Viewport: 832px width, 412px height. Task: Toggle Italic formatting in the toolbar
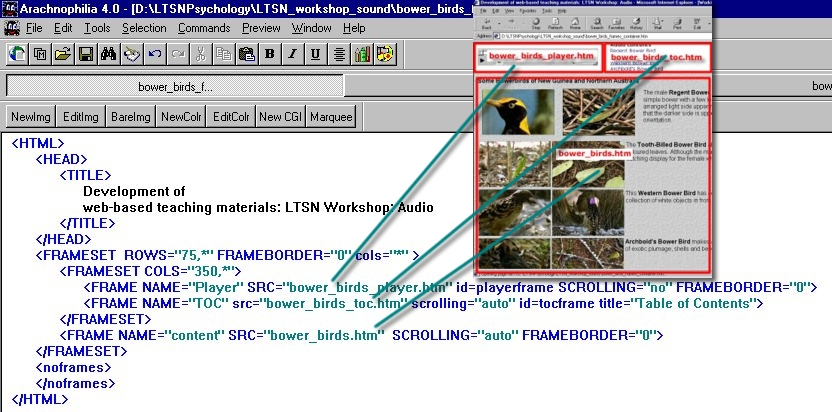[294, 53]
